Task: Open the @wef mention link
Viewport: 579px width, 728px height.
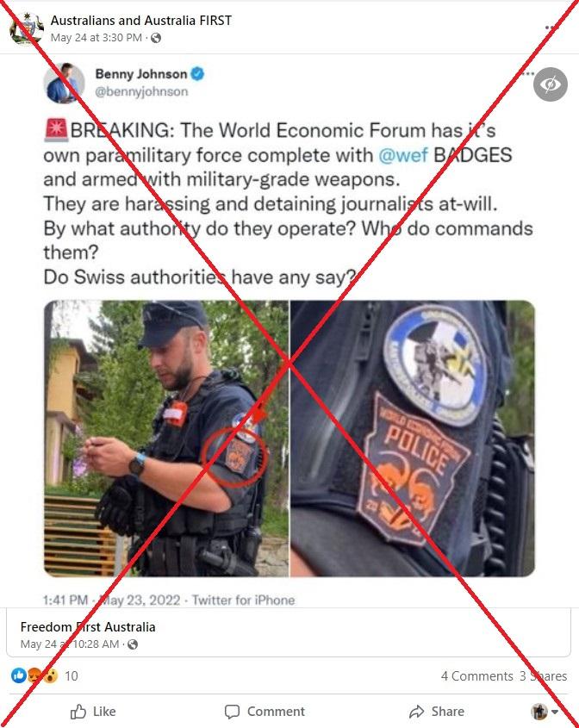Action: (x=402, y=155)
